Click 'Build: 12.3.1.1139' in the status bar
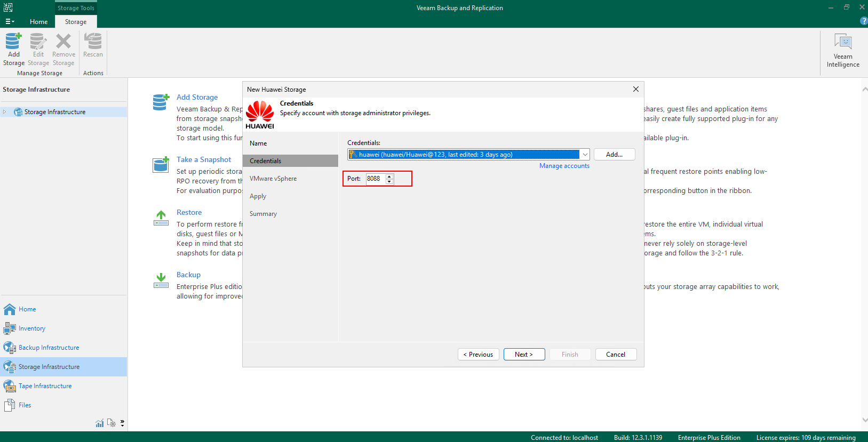This screenshot has width=868, height=442. (638, 438)
